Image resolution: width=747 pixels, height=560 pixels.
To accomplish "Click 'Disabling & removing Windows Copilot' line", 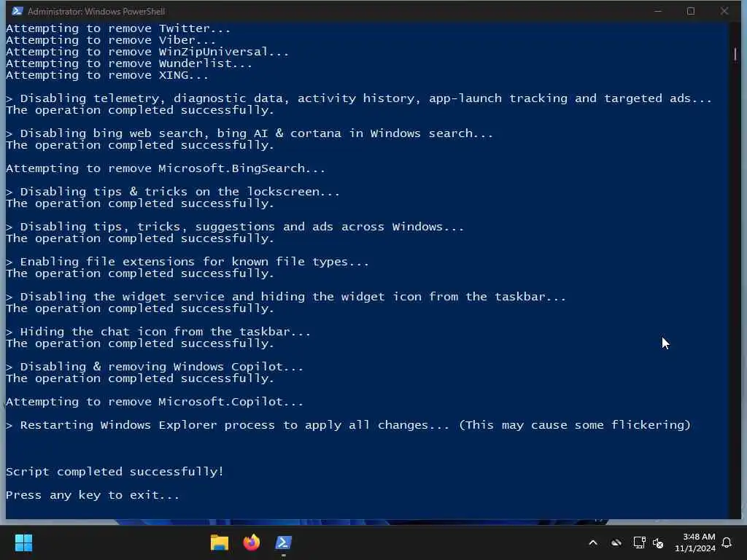I will click(x=155, y=367).
